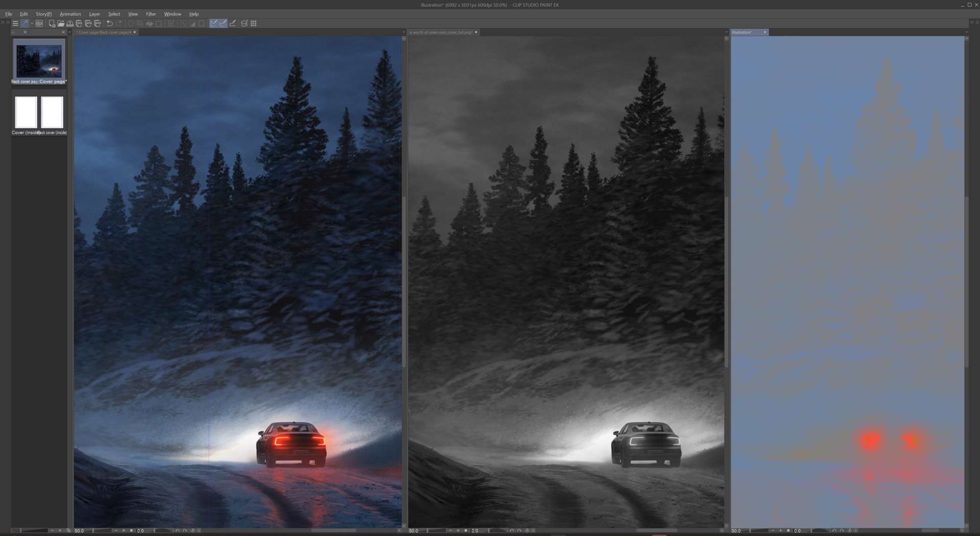Open the tab list dropdown for the middle canvas
This screenshot has width=980, height=536.
point(726,32)
